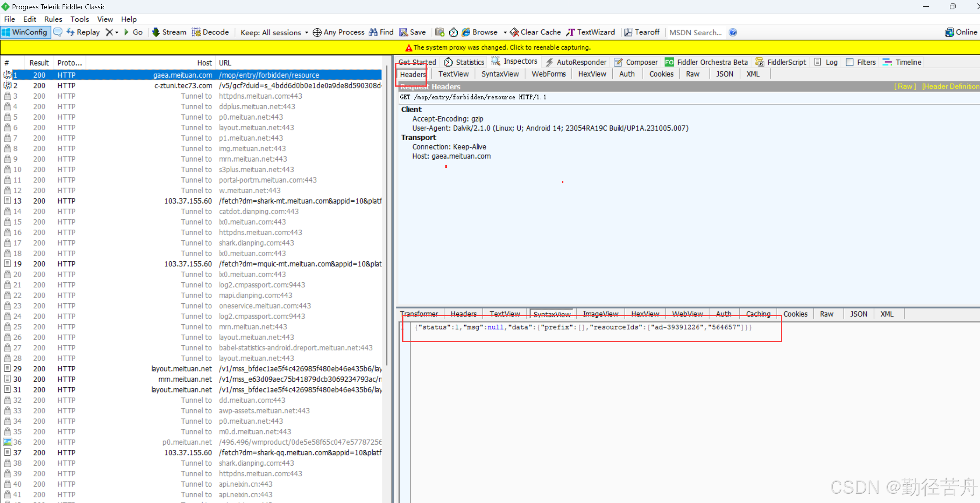Click the stopwatch timer icon in toolbar
The height and width of the screenshot is (503, 980).
(453, 32)
